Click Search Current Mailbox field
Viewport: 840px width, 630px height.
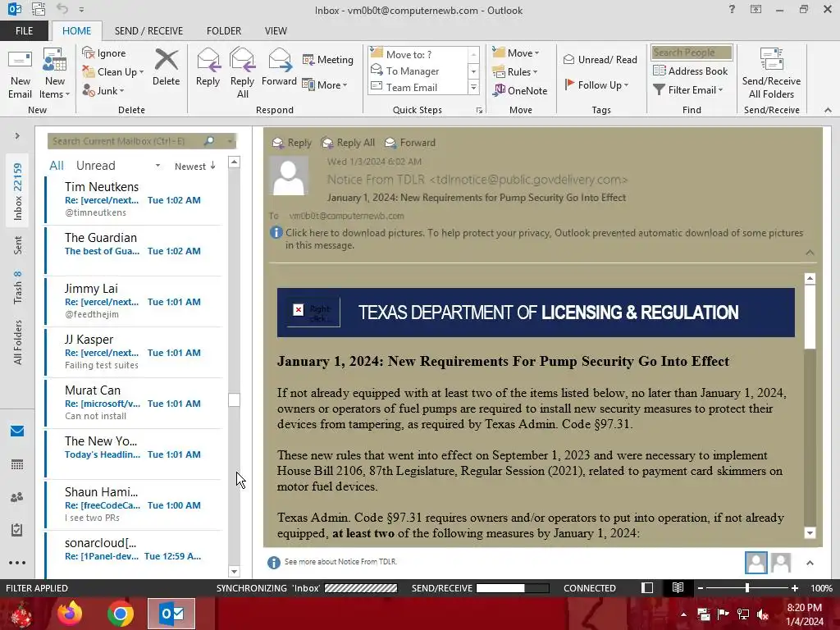point(126,141)
